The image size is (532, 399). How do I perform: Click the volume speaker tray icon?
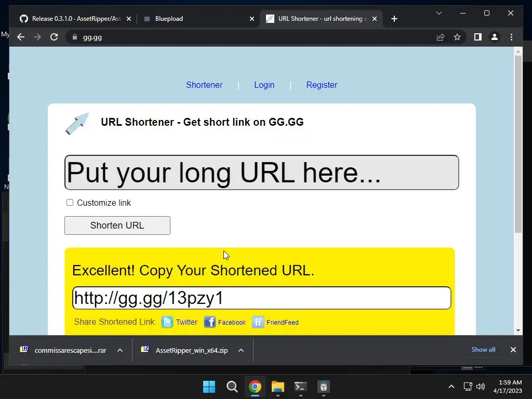[x=481, y=387]
